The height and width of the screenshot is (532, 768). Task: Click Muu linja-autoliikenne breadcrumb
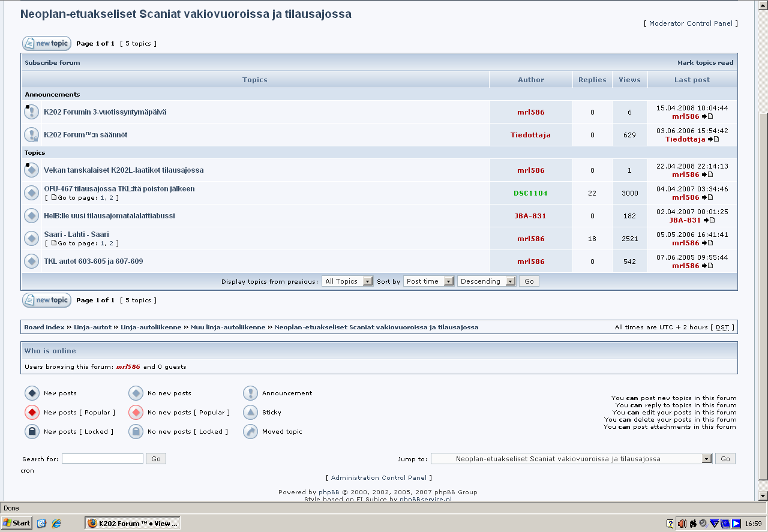[x=228, y=327]
